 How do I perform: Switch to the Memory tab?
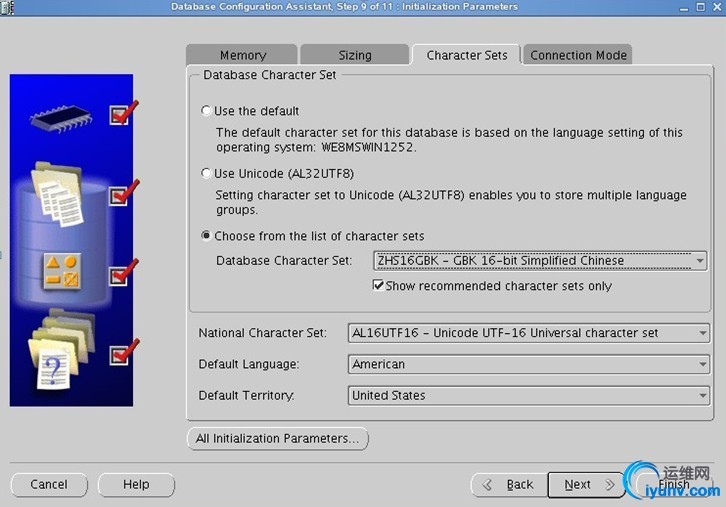[242, 55]
